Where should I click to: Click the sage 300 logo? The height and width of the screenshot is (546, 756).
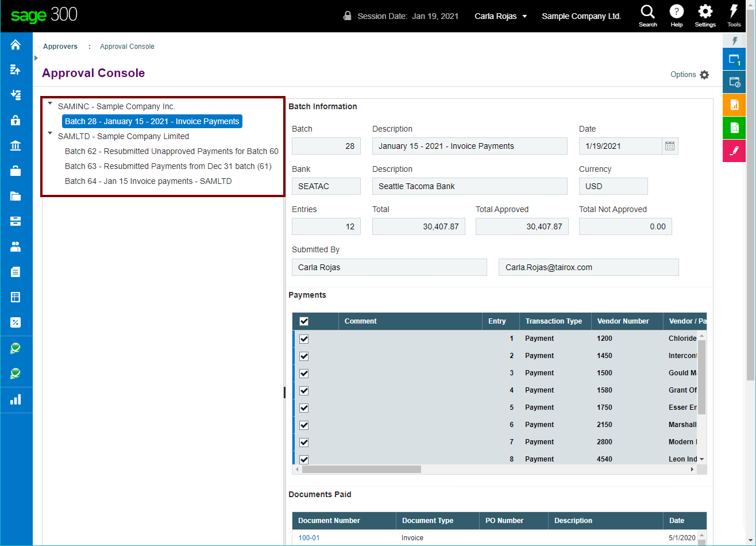tap(44, 16)
